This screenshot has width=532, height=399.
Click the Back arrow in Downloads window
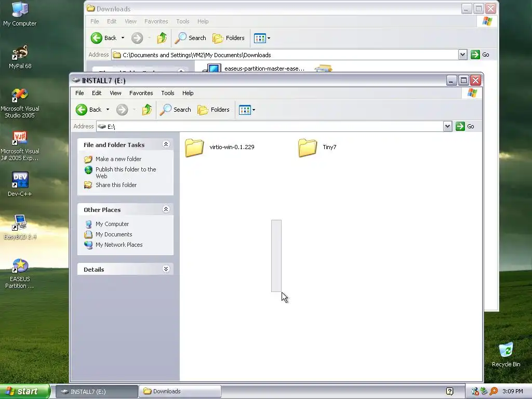tap(96, 38)
